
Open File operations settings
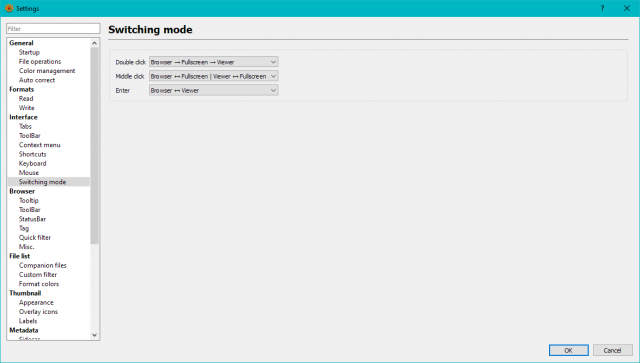(40, 62)
